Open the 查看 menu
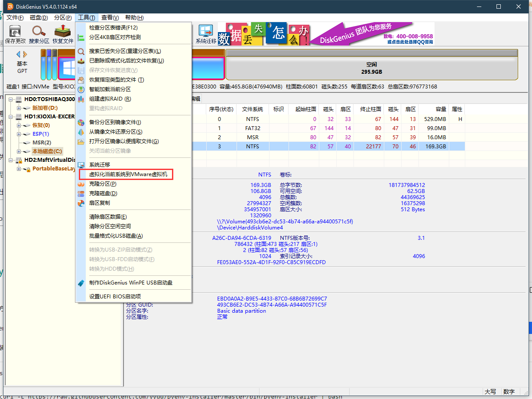Screen dimensions: 532x399 [110, 18]
